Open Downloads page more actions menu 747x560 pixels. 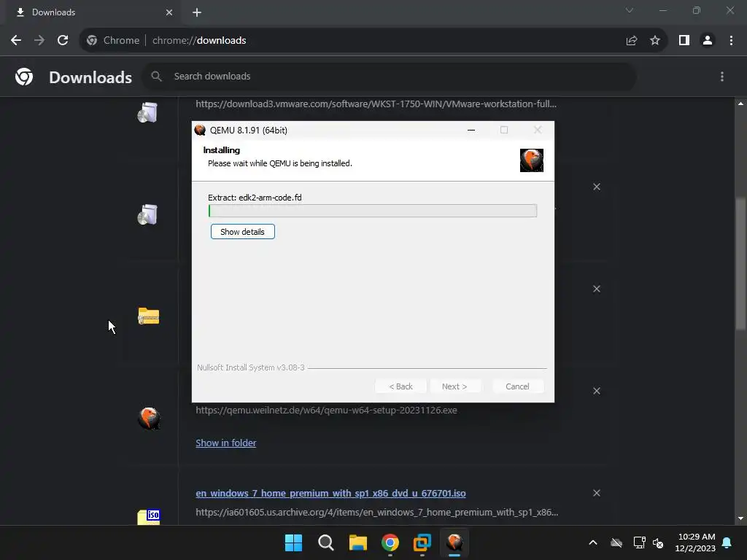tap(722, 76)
